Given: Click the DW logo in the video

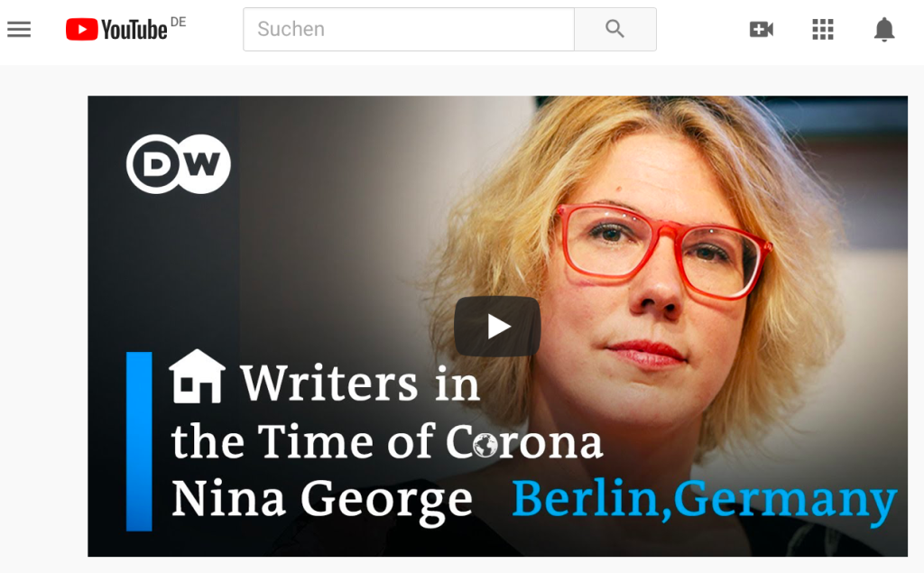Looking at the screenshot, I should [179, 164].
